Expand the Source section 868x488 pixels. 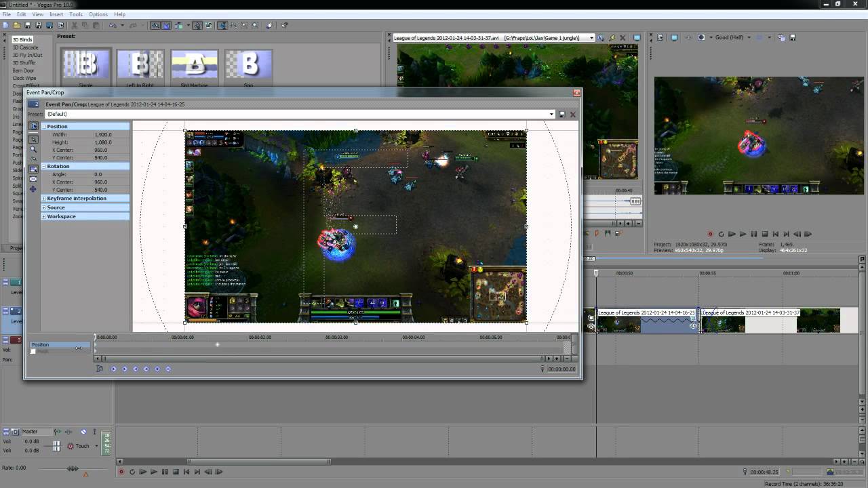[44, 207]
